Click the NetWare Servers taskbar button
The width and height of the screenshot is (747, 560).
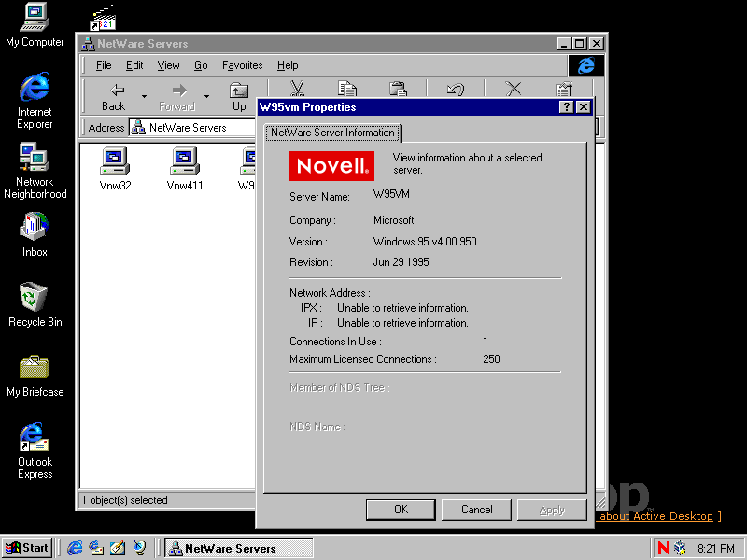click(x=239, y=548)
